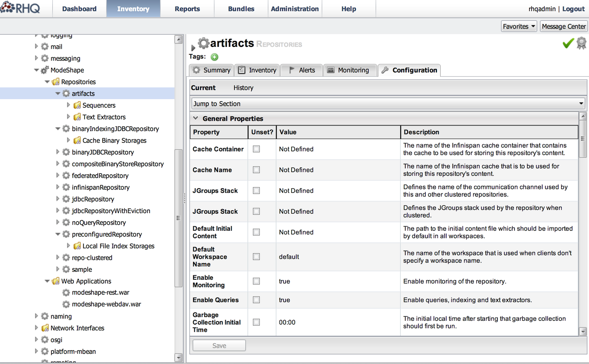Open the Jump to Section dropdown
Screen dimensions: 589x364
pyautogui.click(x=388, y=103)
